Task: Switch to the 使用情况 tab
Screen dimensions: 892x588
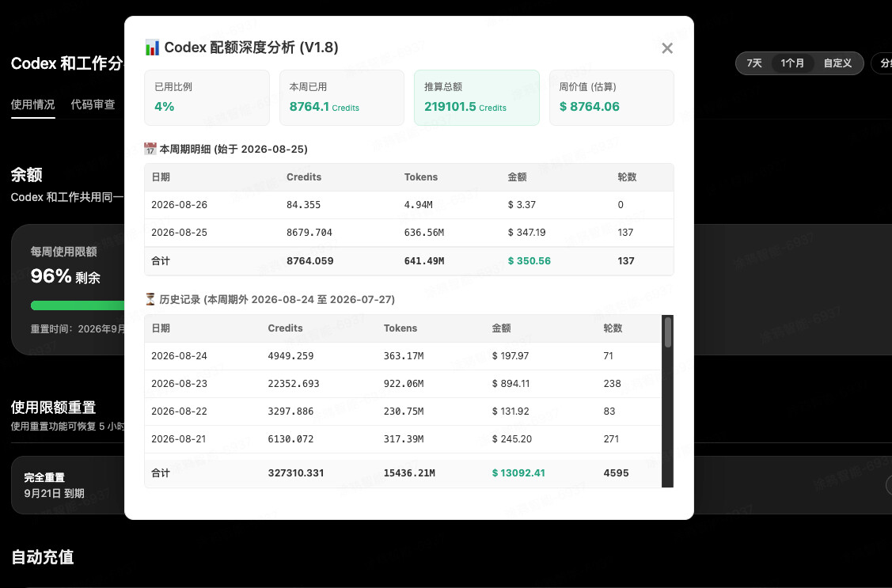Action: [x=33, y=104]
